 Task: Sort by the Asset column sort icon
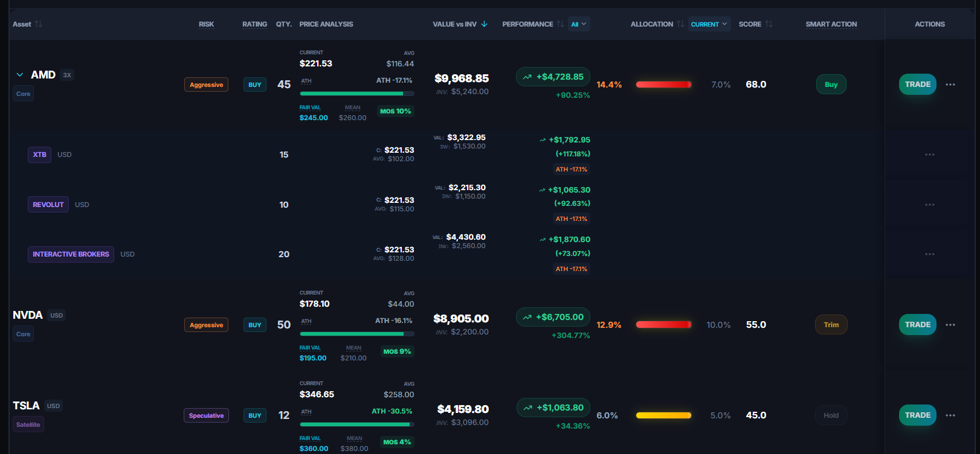[39, 24]
